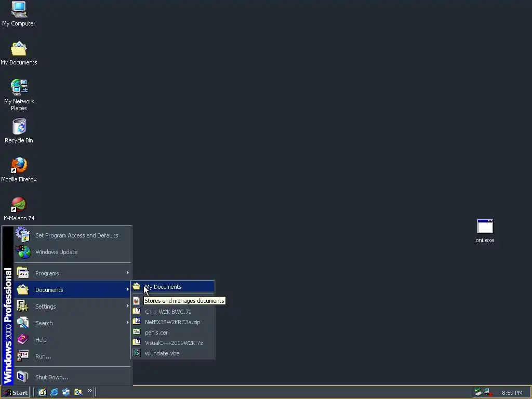Screen dimensions: 532x399
Task: Open the recent .cer certificate file
Action: pos(173,332)
